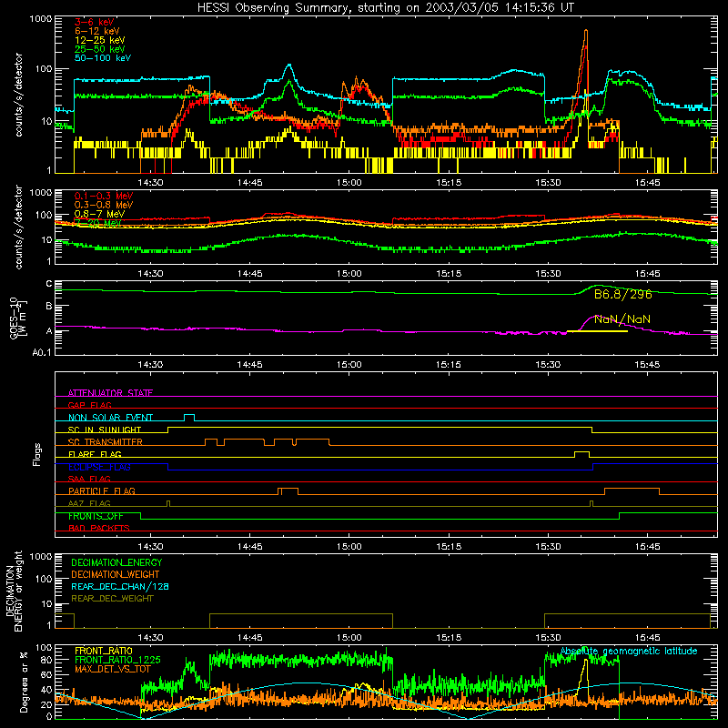Select the 6-12 keV legend label
728x728 pixels.
(97, 31)
